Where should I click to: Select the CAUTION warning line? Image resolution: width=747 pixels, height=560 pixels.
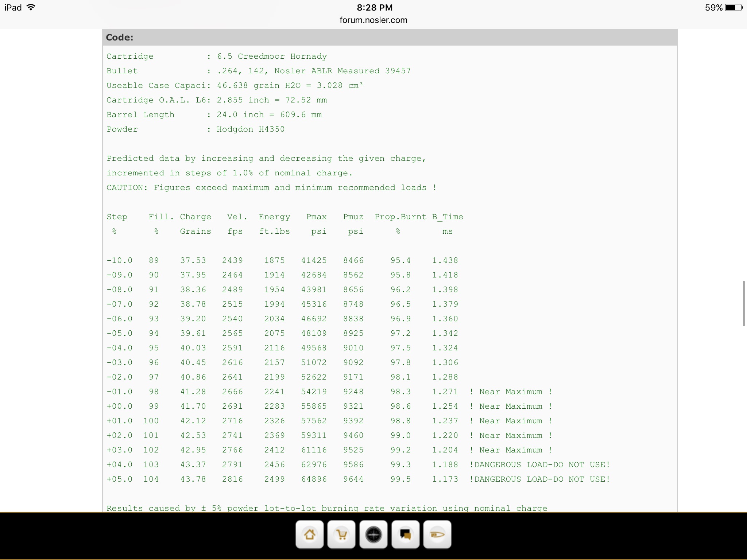pyautogui.click(x=272, y=188)
